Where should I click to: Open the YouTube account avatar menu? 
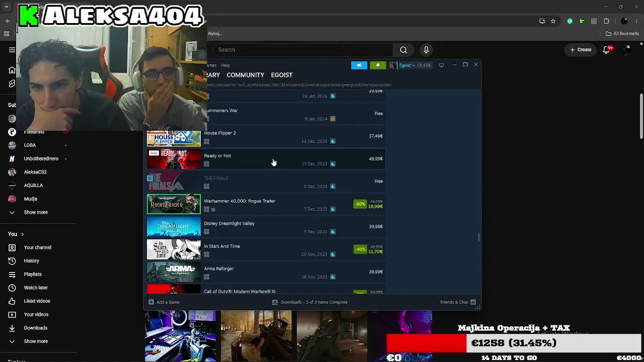pos(626,50)
